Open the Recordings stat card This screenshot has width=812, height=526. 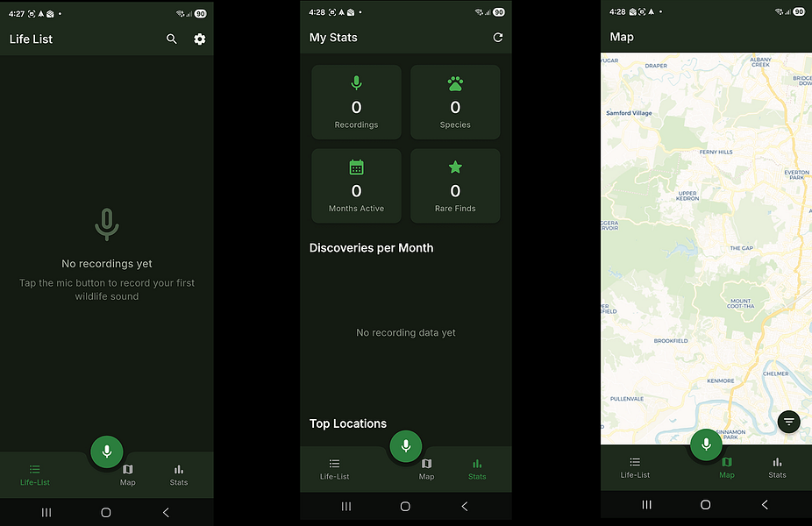(x=356, y=102)
